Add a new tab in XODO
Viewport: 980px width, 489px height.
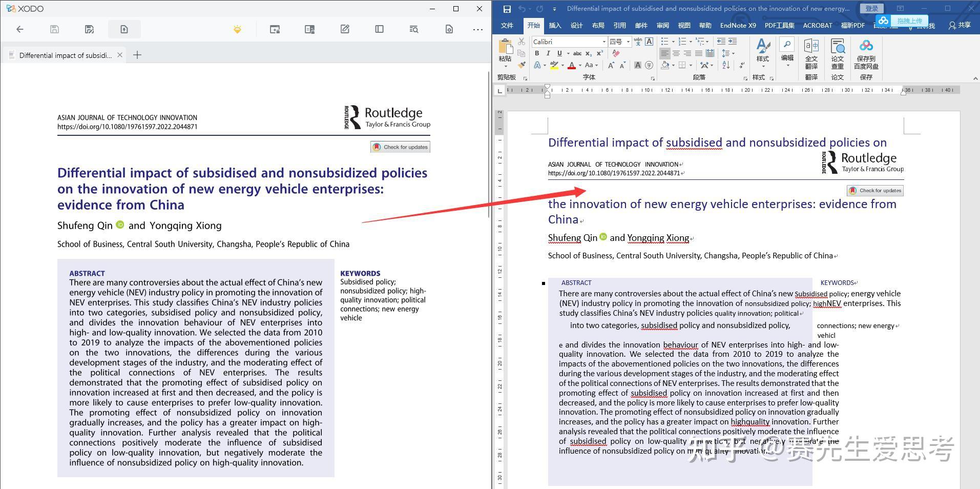click(137, 55)
